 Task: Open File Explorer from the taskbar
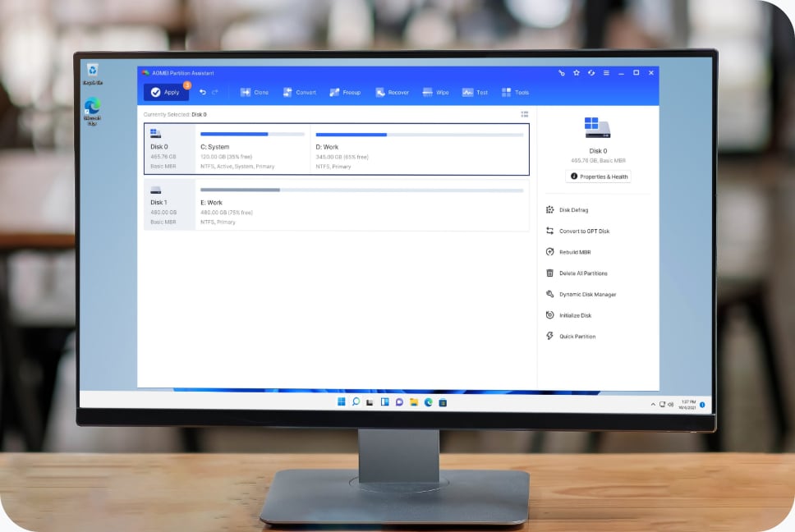tap(414, 402)
